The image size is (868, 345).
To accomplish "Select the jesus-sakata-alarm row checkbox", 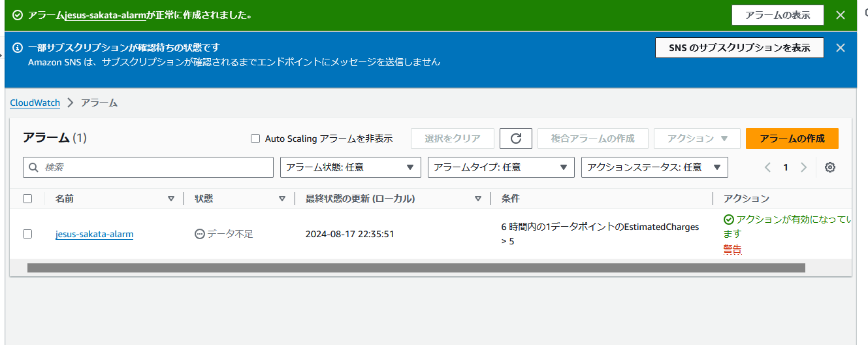I will pyautogui.click(x=27, y=234).
